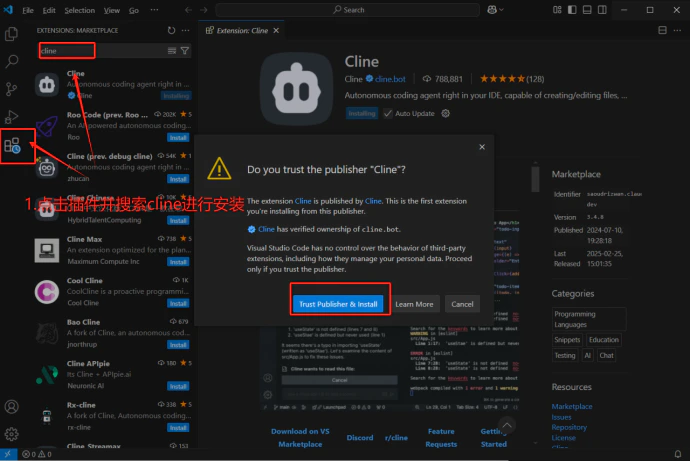This screenshot has width=690, height=462.
Task: Toggle secondary side bar visibility
Action: click(602, 10)
